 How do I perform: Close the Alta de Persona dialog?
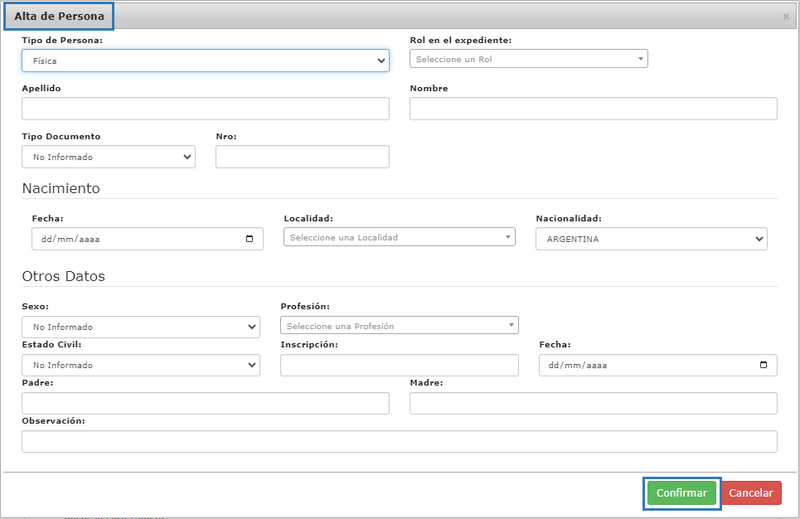click(785, 17)
